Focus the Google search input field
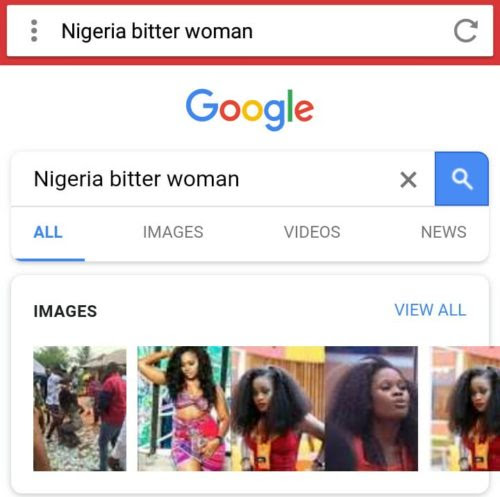The image size is (500, 497). (x=213, y=179)
